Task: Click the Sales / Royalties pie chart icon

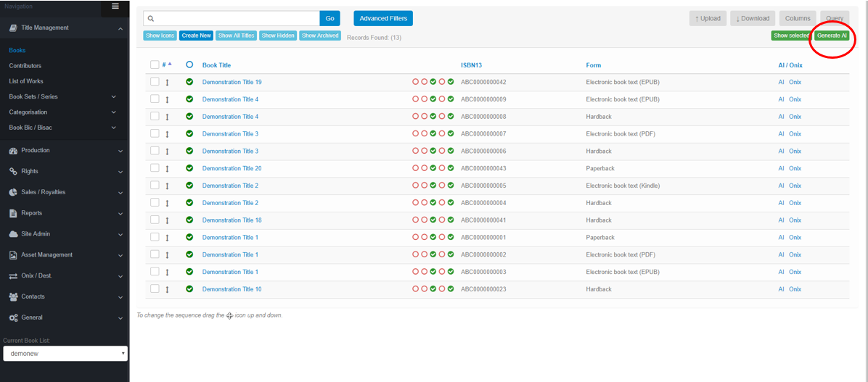Action: pyautogui.click(x=14, y=193)
